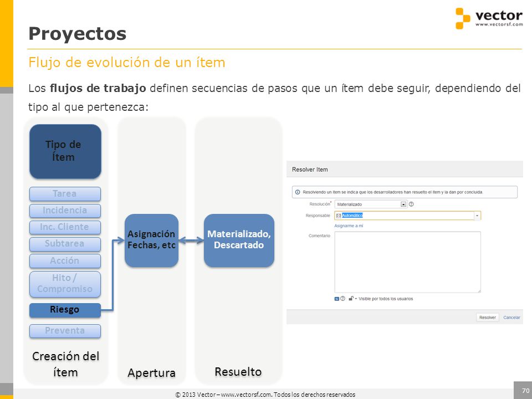Click the 'Visible por todos los usuarios' text
Image resolution: width=532 pixels, height=399 pixels.
[386, 299]
